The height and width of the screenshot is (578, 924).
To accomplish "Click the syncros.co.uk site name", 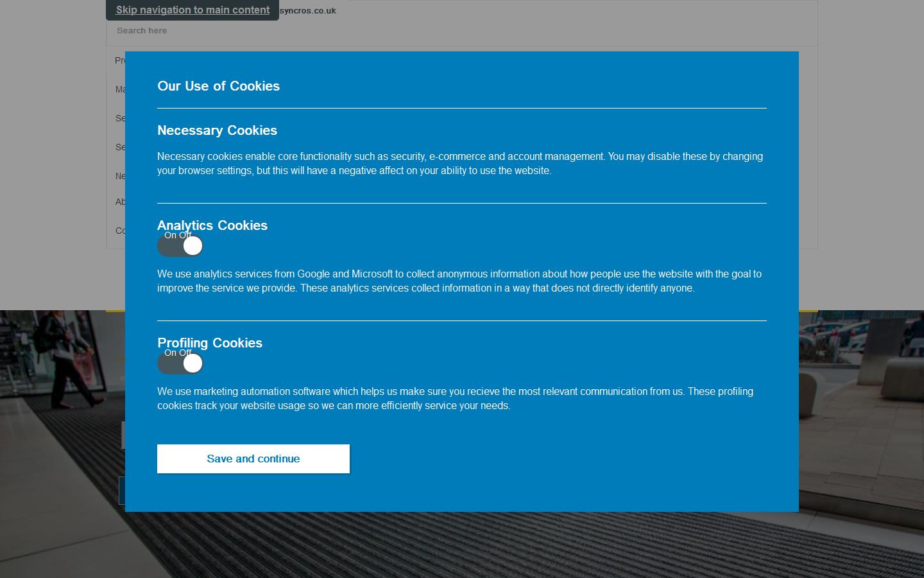I will pos(307,10).
